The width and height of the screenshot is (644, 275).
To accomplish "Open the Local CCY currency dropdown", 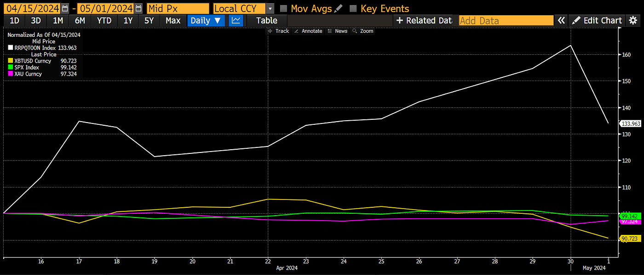I will (270, 8).
